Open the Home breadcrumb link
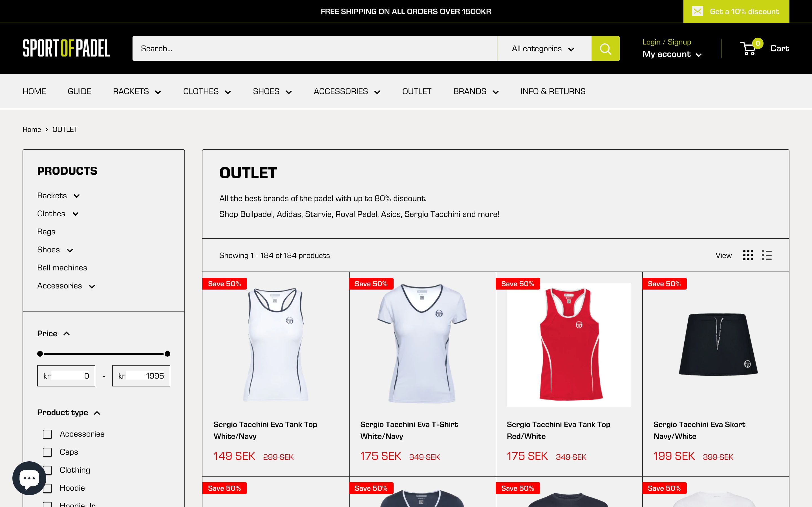Image resolution: width=812 pixels, height=507 pixels. coord(32,129)
